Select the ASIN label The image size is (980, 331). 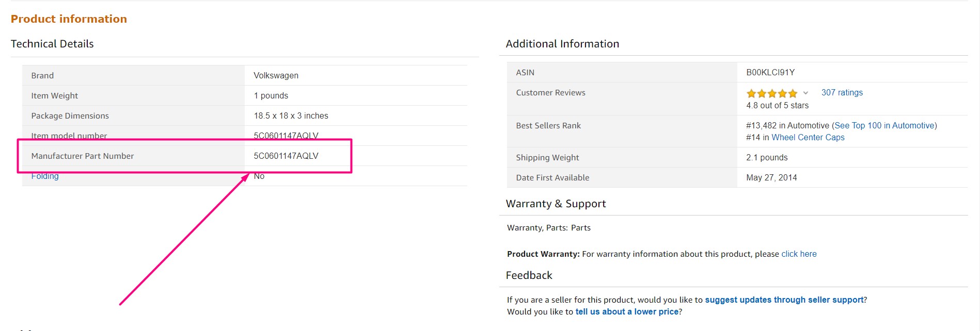point(525,73)
